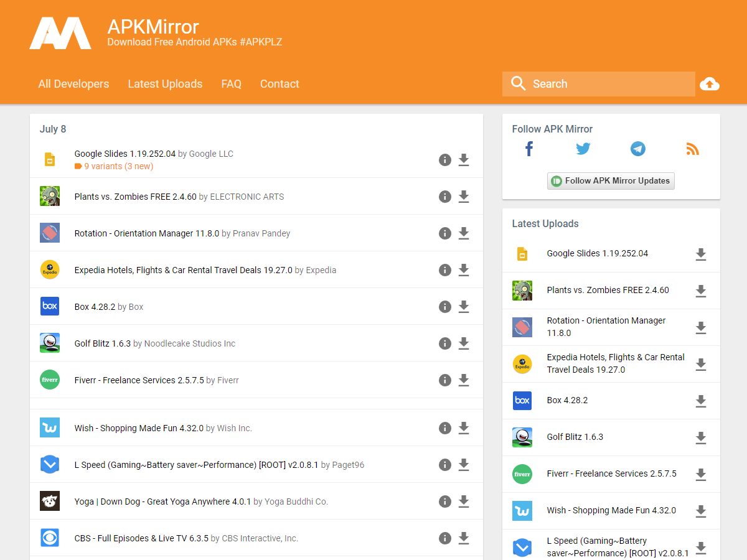Download CBS app from main list
747x560 pixels.
pos(464,538)
